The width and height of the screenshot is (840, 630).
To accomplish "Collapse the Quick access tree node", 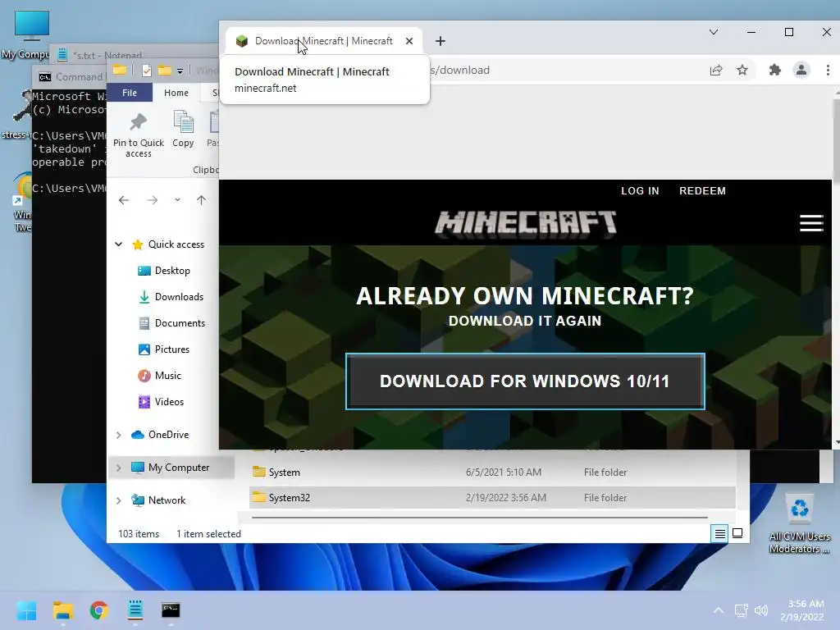I will [118, 244].
